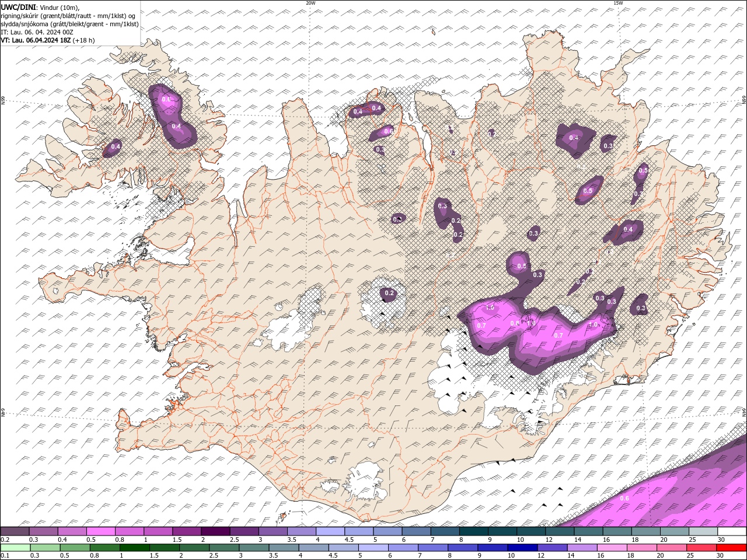Select the lavender 4 swatch in upper legend
747x560 pixels.
pos(330,531)
